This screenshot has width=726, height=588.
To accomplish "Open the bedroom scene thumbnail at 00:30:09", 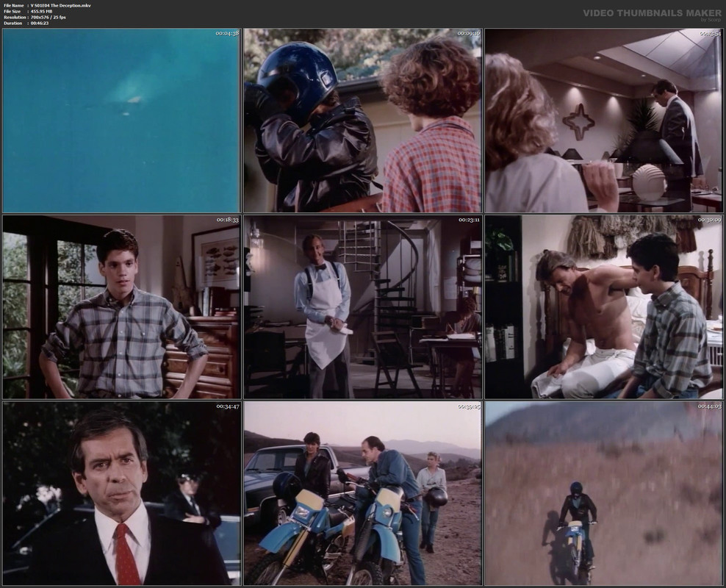I will [x=604, y=307].
